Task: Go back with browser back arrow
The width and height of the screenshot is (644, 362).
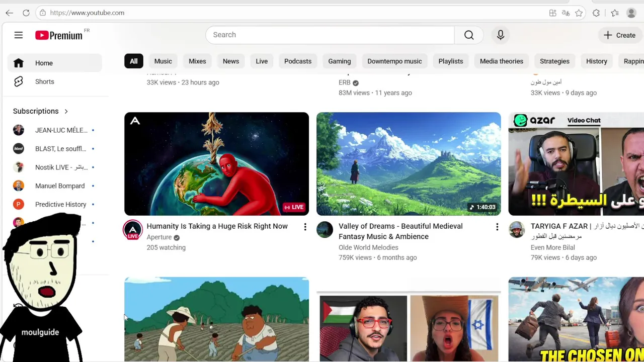Action: tap(10, 13)
